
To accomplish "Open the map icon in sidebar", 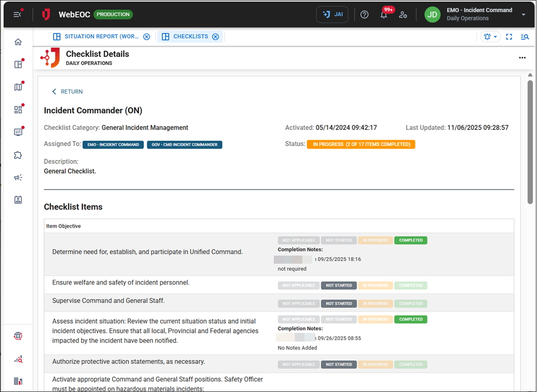I will tap(18, 87).
